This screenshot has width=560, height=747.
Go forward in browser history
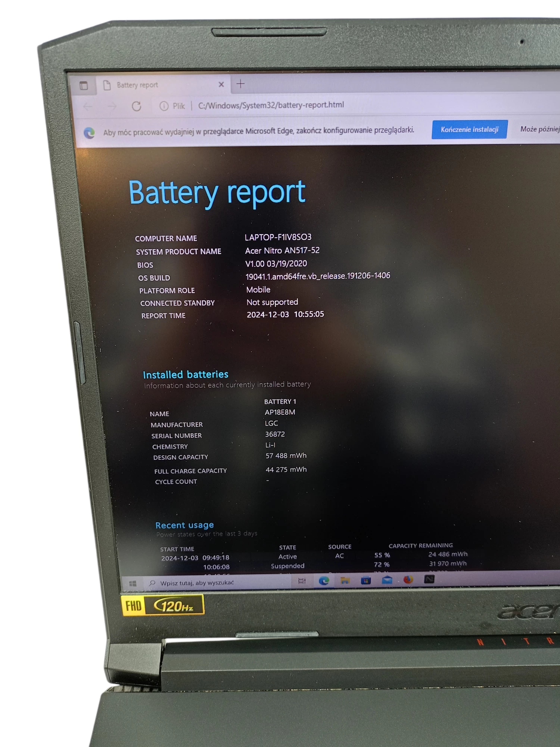coord(112,107)
